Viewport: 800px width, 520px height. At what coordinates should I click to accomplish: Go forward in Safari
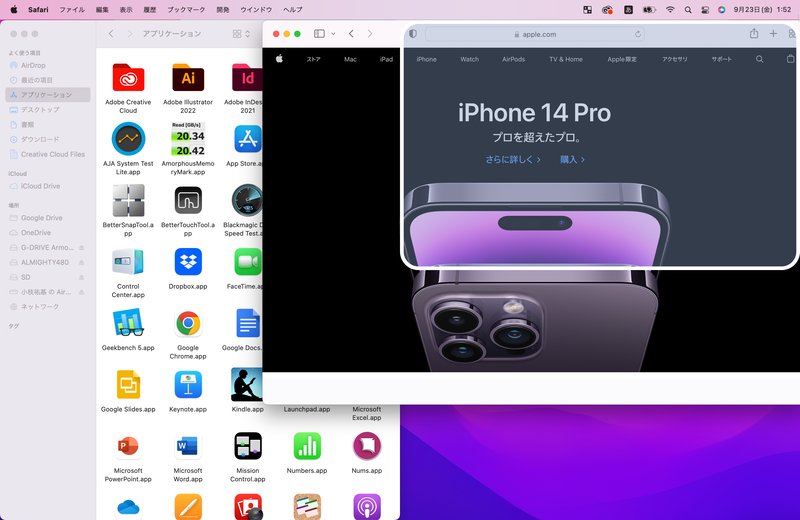[x=369, y=34]
